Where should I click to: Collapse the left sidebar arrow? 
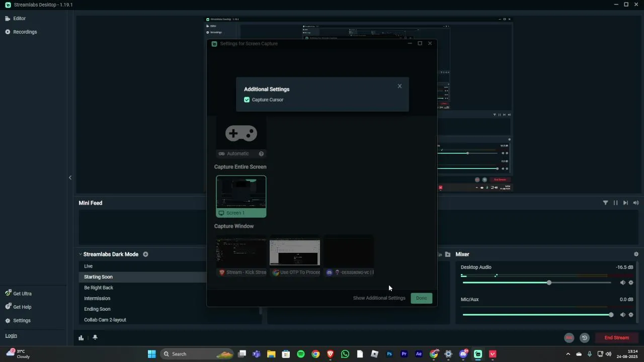(70, 177)
